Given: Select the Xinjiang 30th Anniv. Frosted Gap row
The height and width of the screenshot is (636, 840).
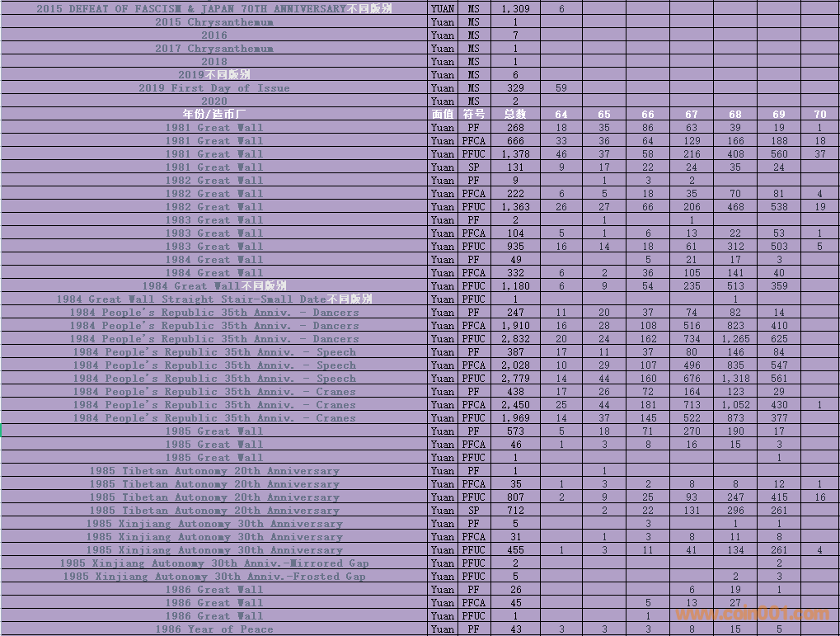Looking at the screenshot, I should point(214,577).
